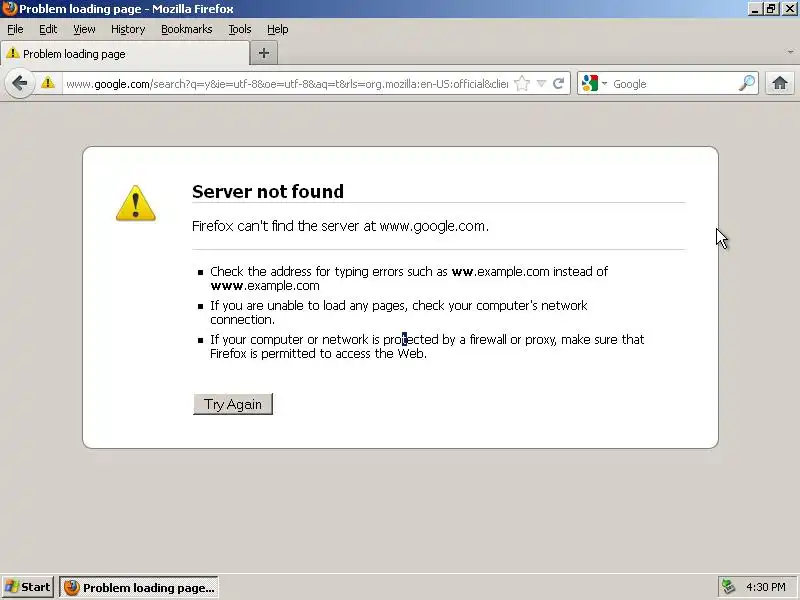Open the View menu
The width and height of the screenshot is (800, 600).
[x=84, y=30]
